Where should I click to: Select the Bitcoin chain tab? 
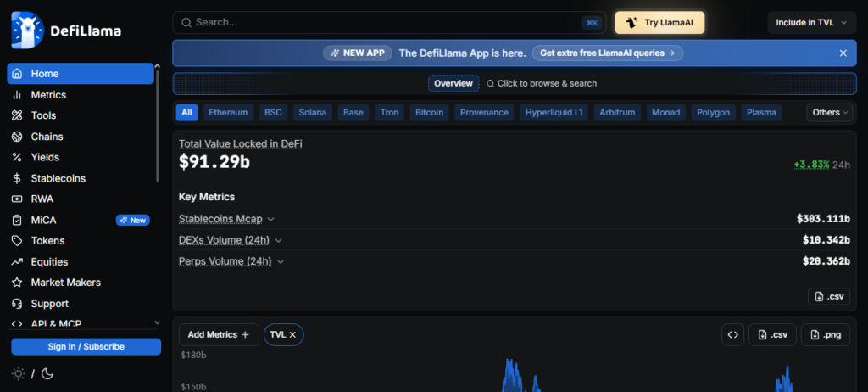click(x=430, y=113)
